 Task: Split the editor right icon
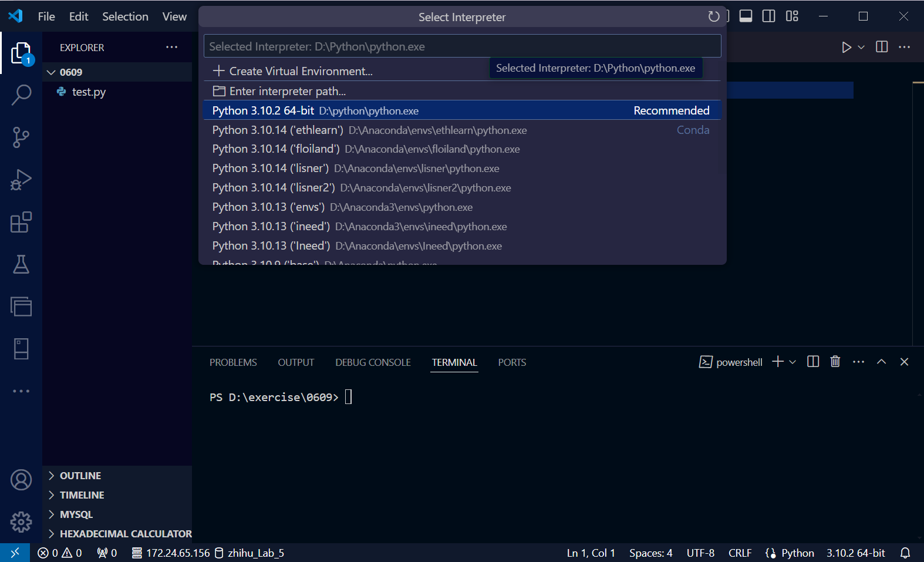882,47
